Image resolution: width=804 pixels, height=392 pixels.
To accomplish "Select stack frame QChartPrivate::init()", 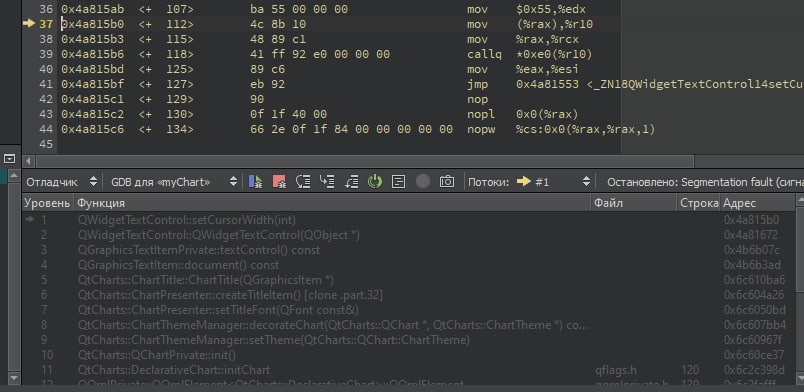I will (x=408, y=355).
